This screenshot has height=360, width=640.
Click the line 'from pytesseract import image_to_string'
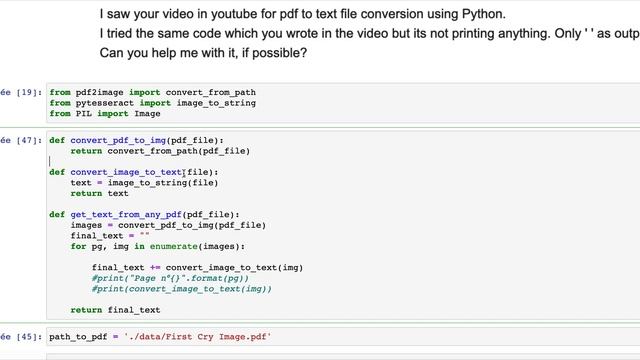point(153,103)
